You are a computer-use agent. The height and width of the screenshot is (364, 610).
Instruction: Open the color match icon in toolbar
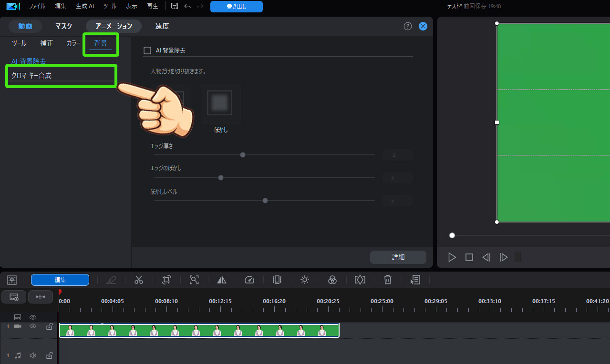click(332, 280)
